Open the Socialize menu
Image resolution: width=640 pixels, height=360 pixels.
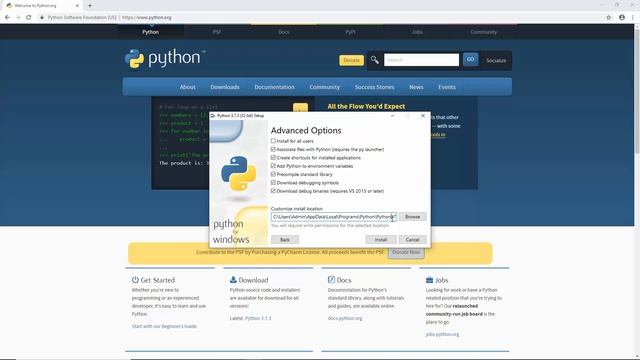496,60
